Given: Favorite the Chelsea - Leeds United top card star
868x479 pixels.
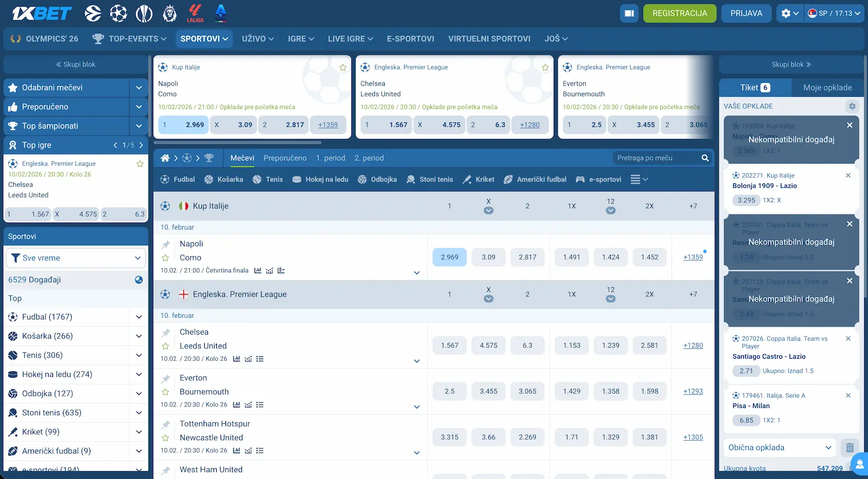Looking at the screenshot, I should tap(545, 68).
